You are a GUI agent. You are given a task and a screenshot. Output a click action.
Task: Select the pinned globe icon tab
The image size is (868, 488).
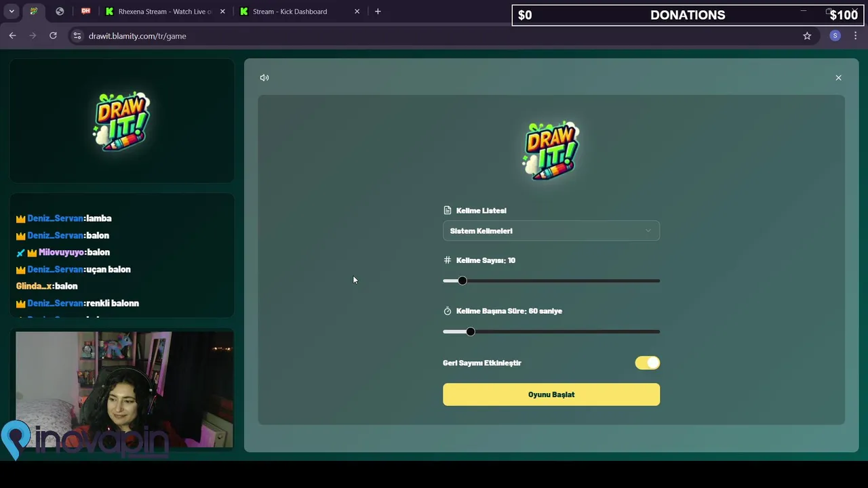(x=60, y=12)
